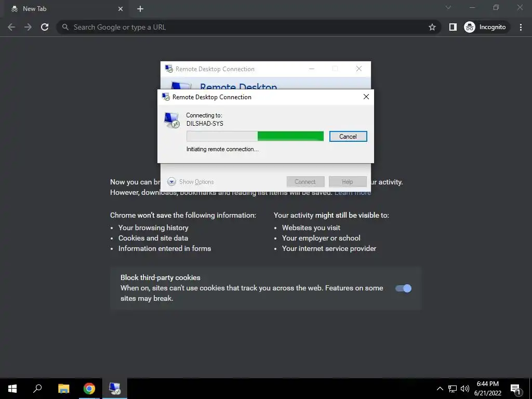Click Websites you visit bullet
532x399 pixels.
click(x=311, y=228)
